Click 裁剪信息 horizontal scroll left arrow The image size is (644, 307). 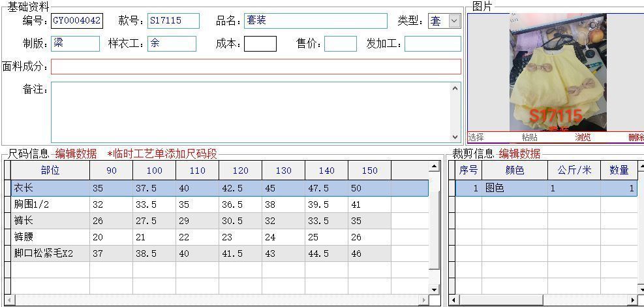[x=453, y=300]
